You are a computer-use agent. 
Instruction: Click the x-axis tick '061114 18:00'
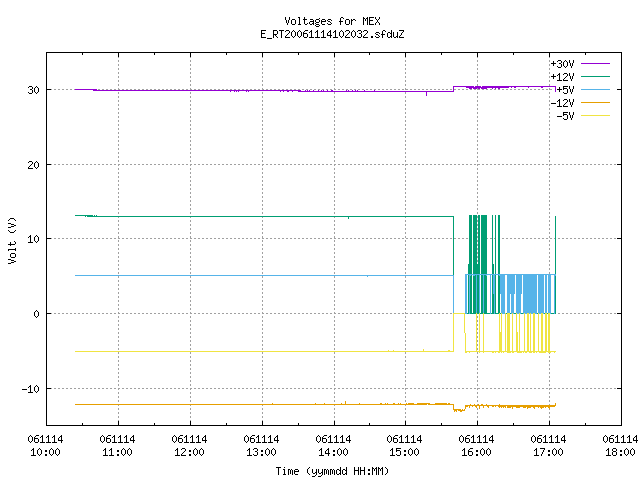[x=620, y=446]
